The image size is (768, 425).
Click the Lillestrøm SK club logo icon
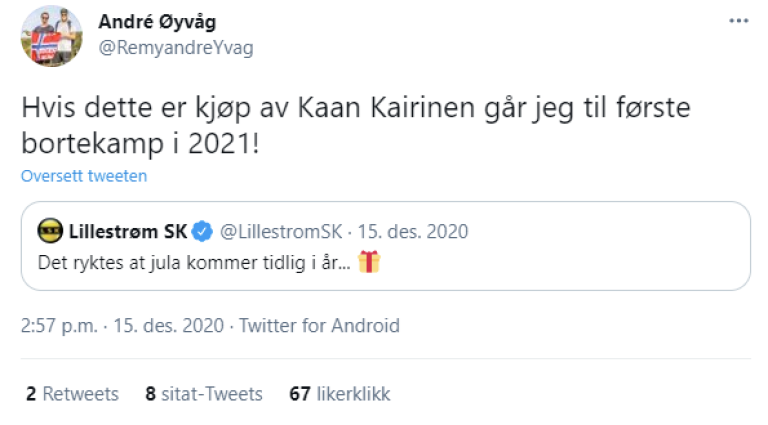50,233
